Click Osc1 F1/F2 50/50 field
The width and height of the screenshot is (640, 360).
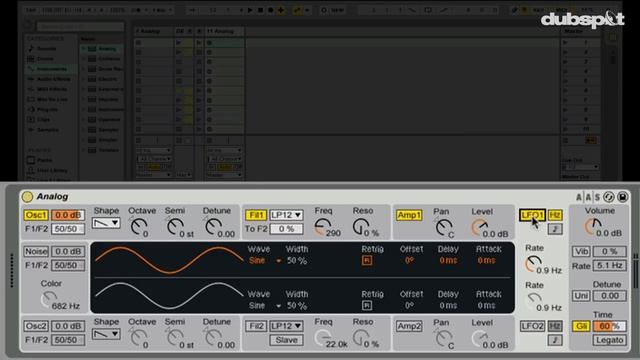click(68, 229)
